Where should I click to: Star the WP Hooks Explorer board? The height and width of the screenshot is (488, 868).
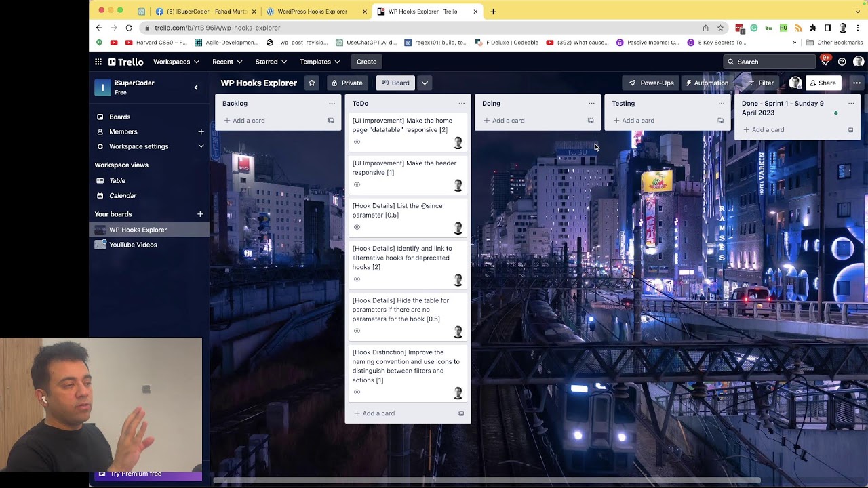pos(311,83)
